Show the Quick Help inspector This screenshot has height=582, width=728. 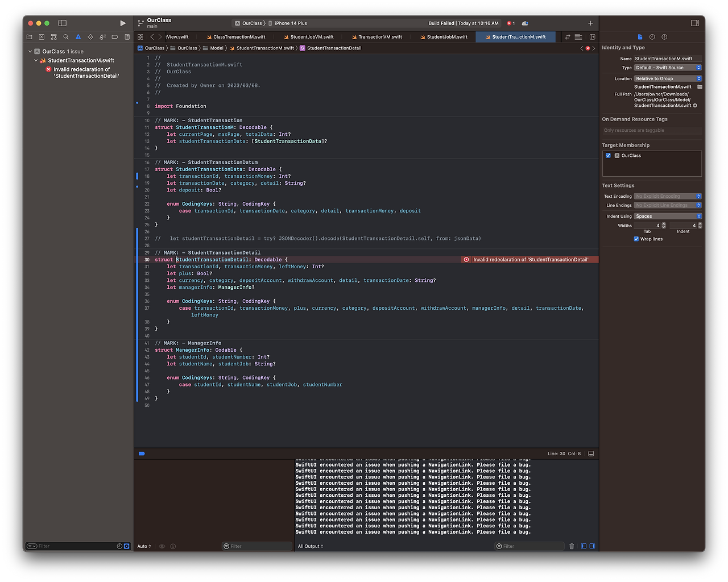(664, 37)
